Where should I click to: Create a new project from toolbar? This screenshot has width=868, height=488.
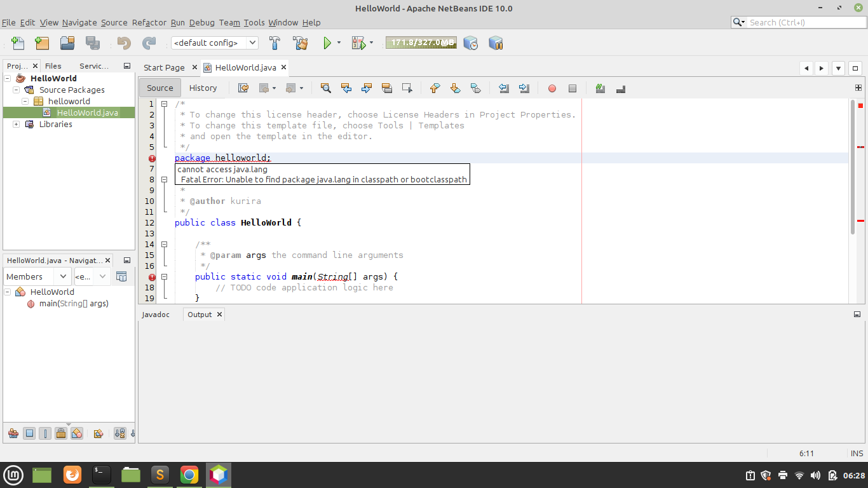pos(42,43)
